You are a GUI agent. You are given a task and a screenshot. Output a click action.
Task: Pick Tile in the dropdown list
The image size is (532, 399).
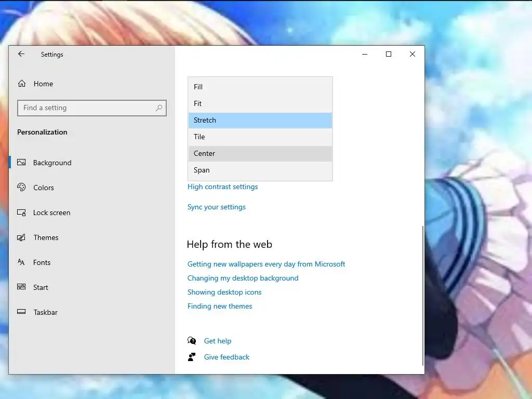(260, 137)
